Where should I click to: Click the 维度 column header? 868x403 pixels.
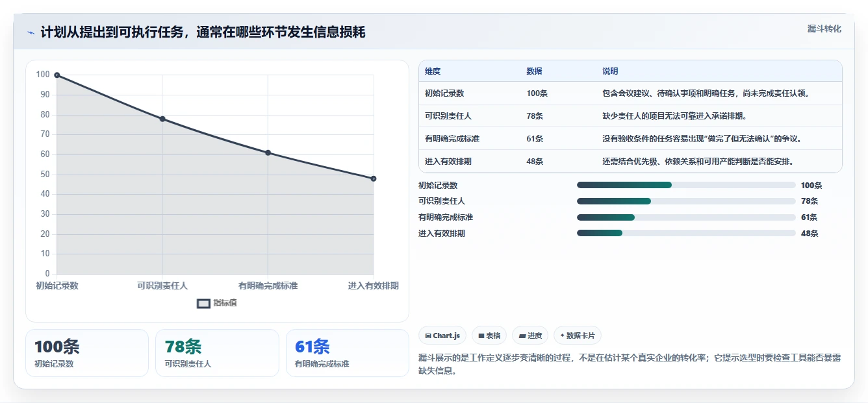click(433, 71)
